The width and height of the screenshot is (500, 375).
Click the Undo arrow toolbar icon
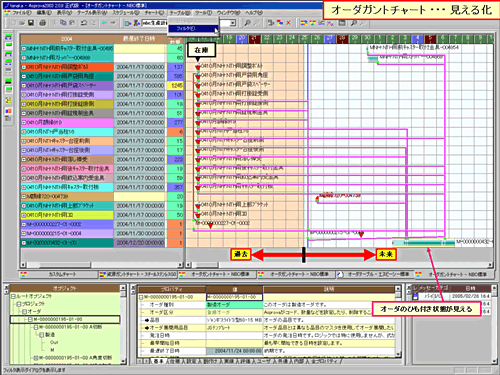(84, 23)
